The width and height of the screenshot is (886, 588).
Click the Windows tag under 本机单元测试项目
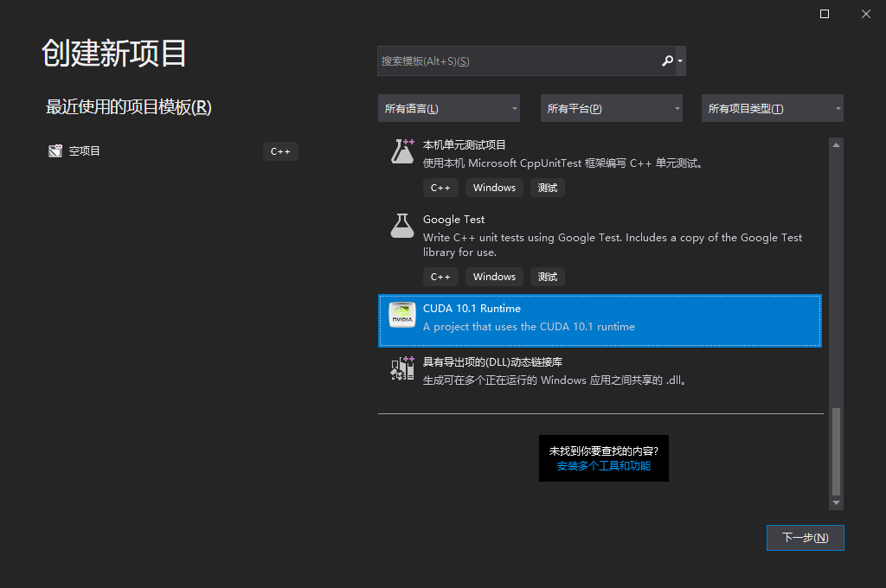point(494,187)
